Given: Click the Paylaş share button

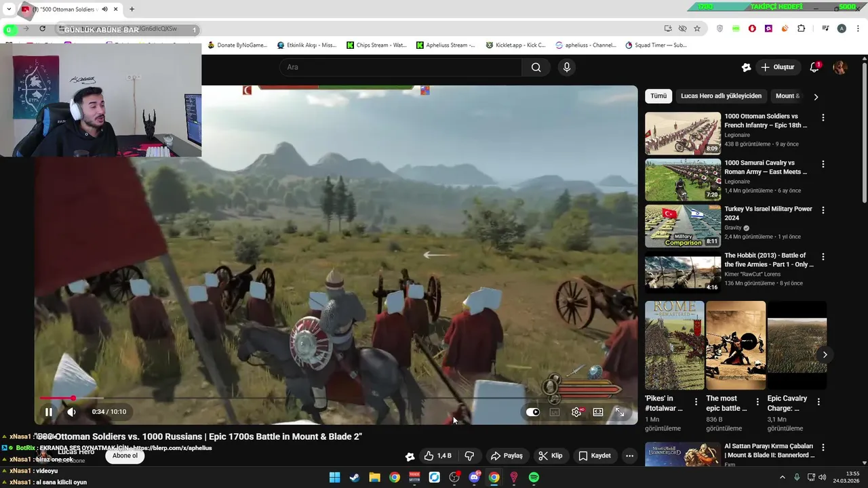Looking at the screenshot, I should (x=507, y=455).
